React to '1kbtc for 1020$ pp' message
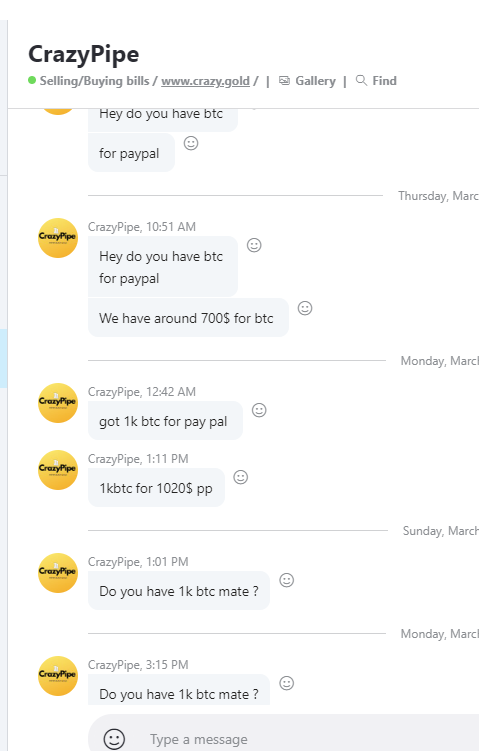This screenshot has height=751, width=479. pos(240,477)
